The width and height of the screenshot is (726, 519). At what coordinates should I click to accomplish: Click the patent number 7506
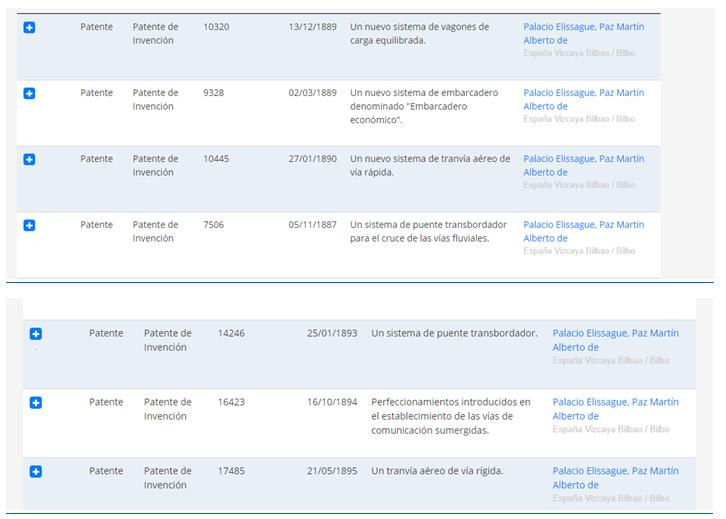tap(213, 225)
